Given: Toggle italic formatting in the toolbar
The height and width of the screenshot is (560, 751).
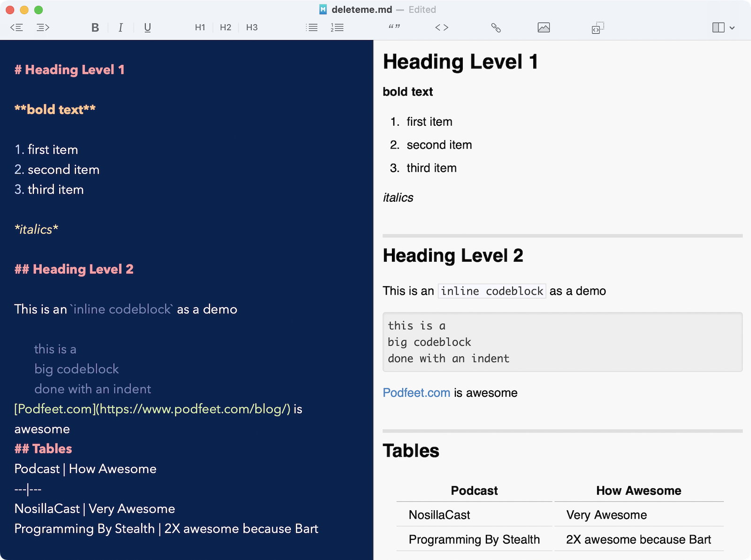Looking at the screenshot, I should 121,28.
